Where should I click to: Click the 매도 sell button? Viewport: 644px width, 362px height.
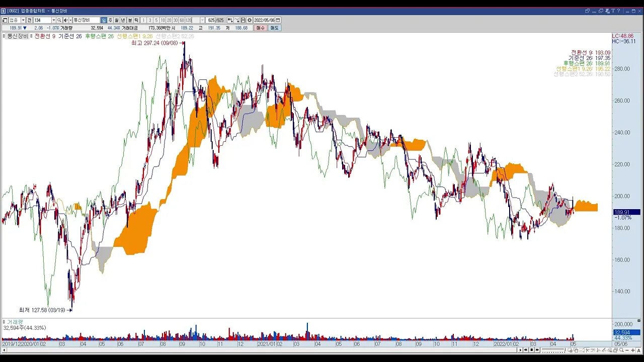tap(274, 28)
